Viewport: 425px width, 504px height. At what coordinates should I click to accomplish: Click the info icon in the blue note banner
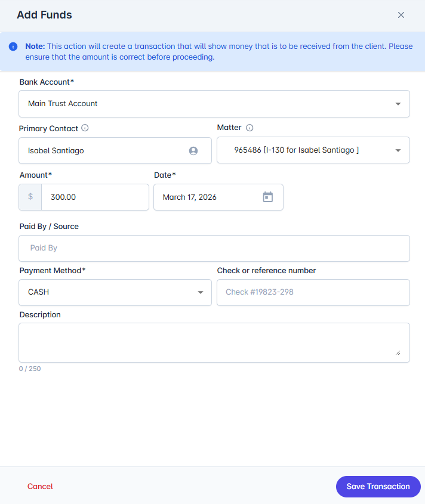(13, 47)
